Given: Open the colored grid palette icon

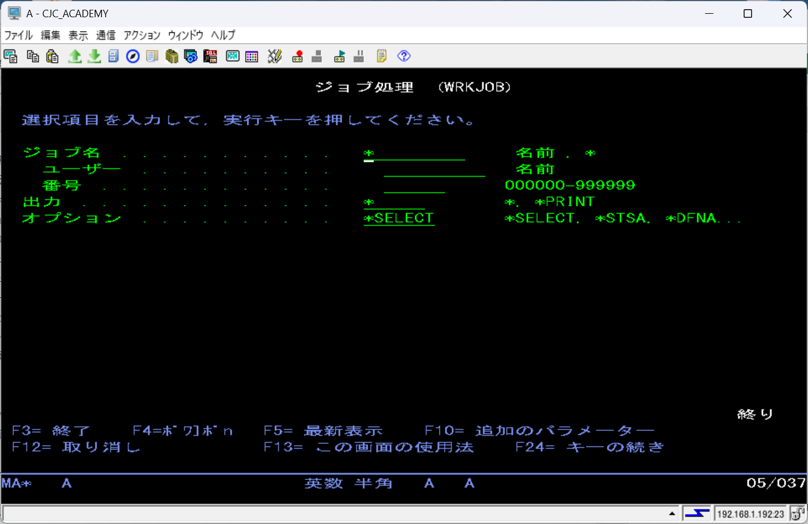Looking at the screenshot, I should (x=251, y=56).
